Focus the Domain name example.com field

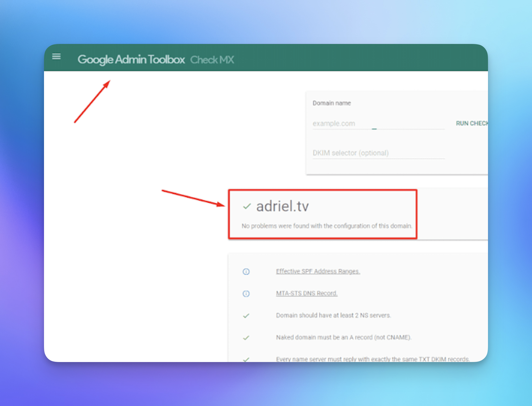click(378, 123)
